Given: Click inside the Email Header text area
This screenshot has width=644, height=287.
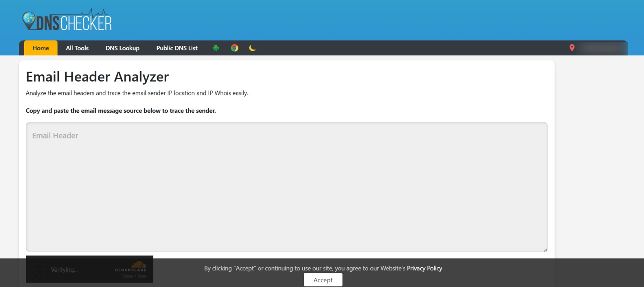Looking at the screenshot, I should (287, 187).
